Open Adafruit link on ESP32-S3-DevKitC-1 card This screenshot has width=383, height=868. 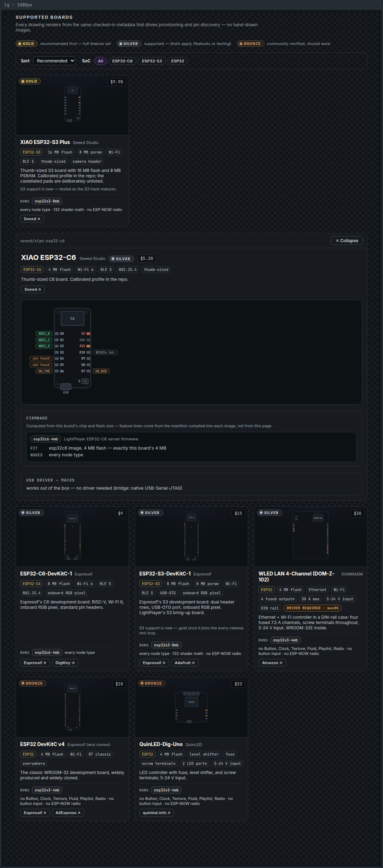click(185, 663)
